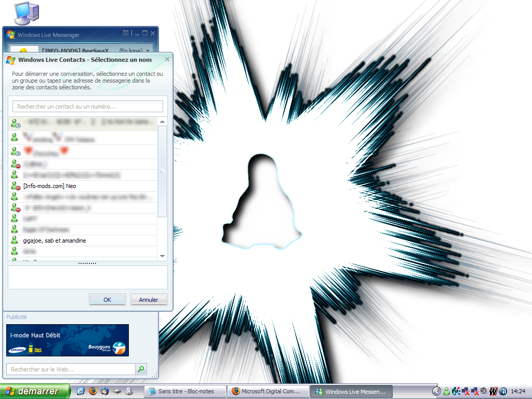Open the volume speaker tray icon

(484, 391)
